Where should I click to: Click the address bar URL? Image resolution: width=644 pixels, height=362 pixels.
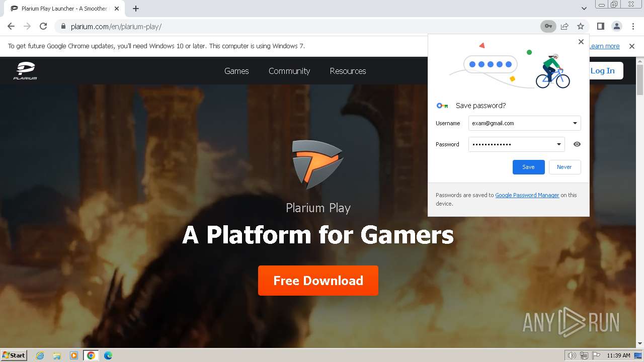pyautogui.click(x=116, y=27)
